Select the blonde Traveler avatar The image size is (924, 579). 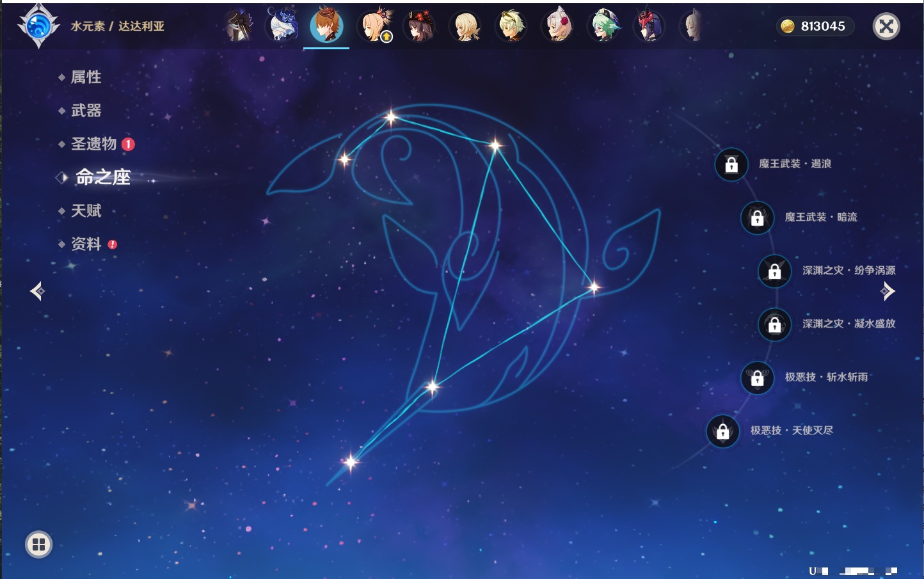click(x=466, y=26)
